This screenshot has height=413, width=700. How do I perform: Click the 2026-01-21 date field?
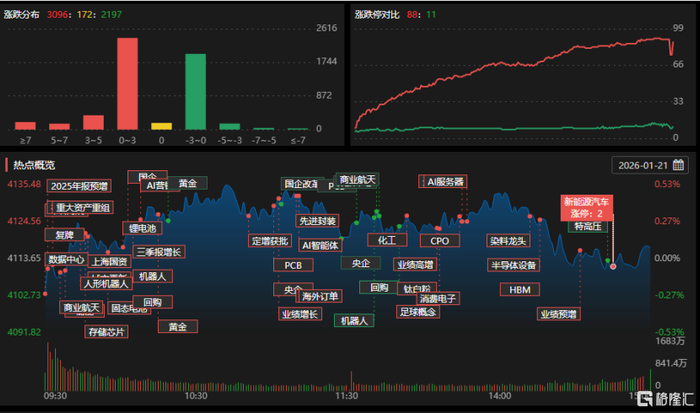[x=650, y=165]
